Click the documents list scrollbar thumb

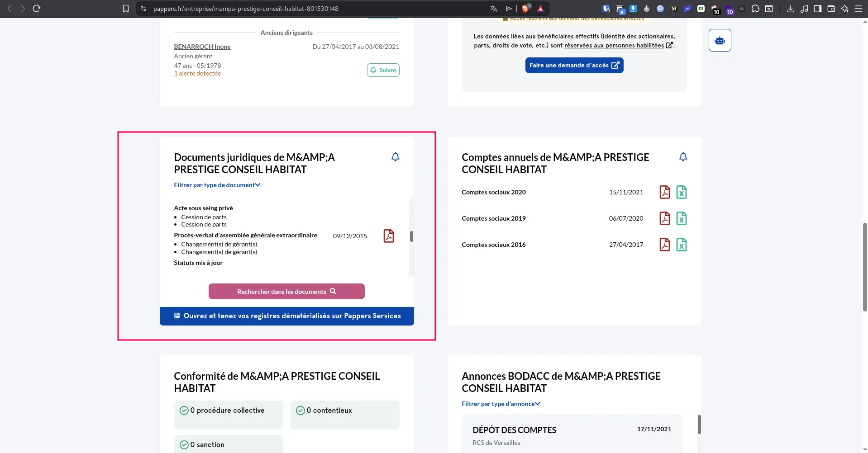coord(411,236)
